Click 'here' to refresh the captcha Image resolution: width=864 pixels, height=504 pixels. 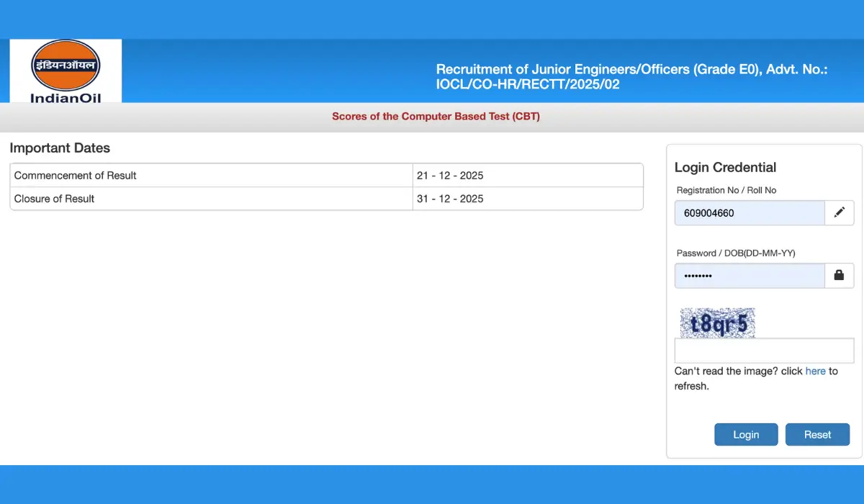click(816, 371)
